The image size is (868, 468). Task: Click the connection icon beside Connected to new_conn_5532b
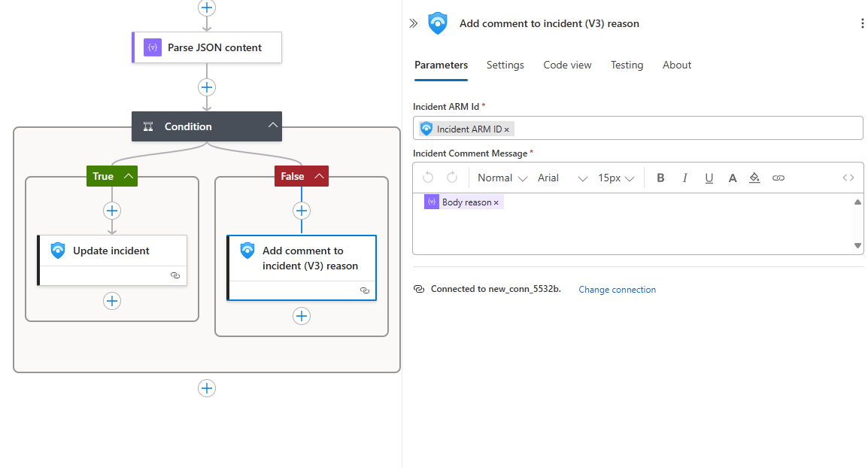pyautogui.click(x=419, y=289)
